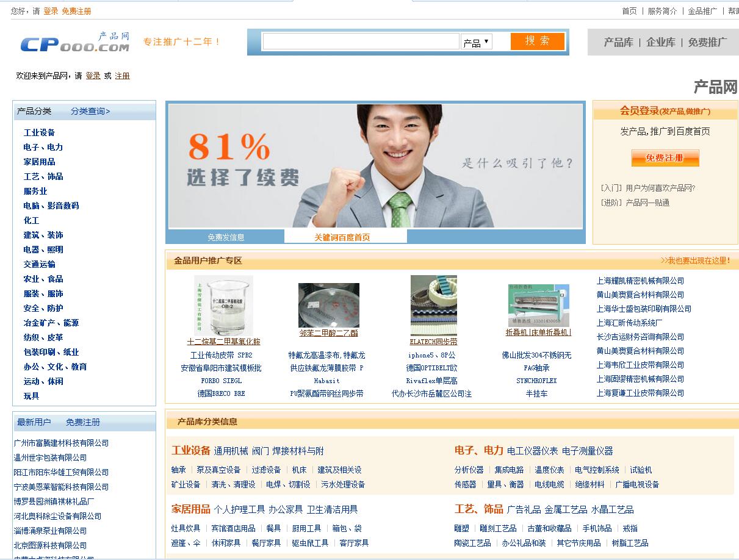The height and width of the screenshot is (560, 739).
Task: Open 分类查询 in the category panel
Action: (90, 111)
